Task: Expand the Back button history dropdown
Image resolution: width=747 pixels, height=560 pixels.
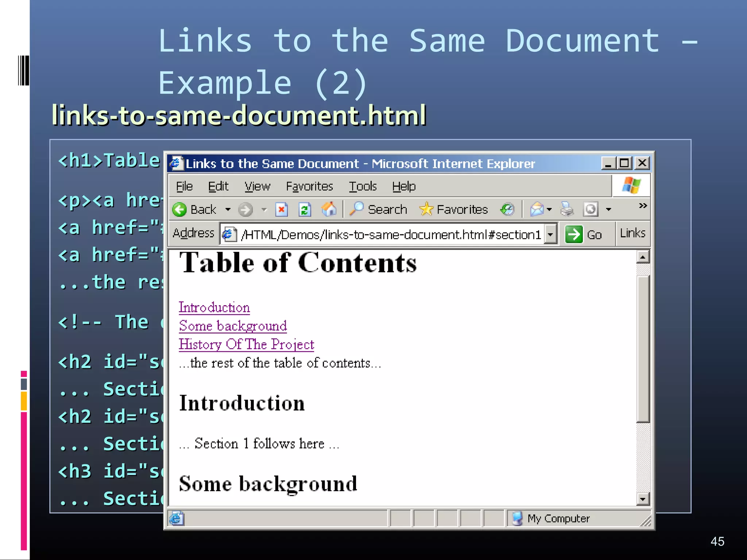Action: (228, 210)
